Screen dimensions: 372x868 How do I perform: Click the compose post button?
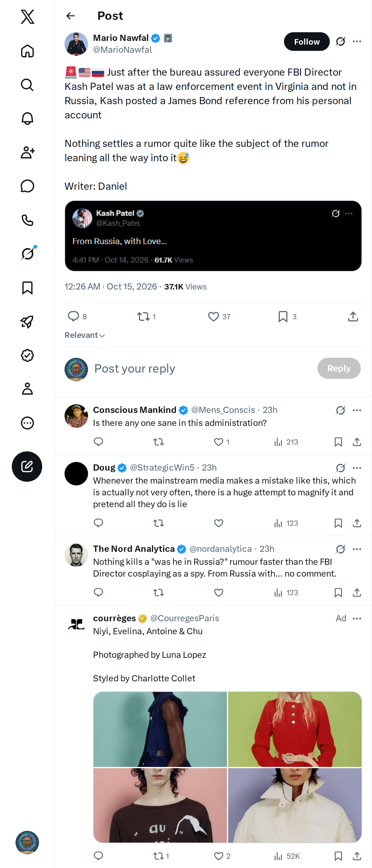[x=27, y=466]
